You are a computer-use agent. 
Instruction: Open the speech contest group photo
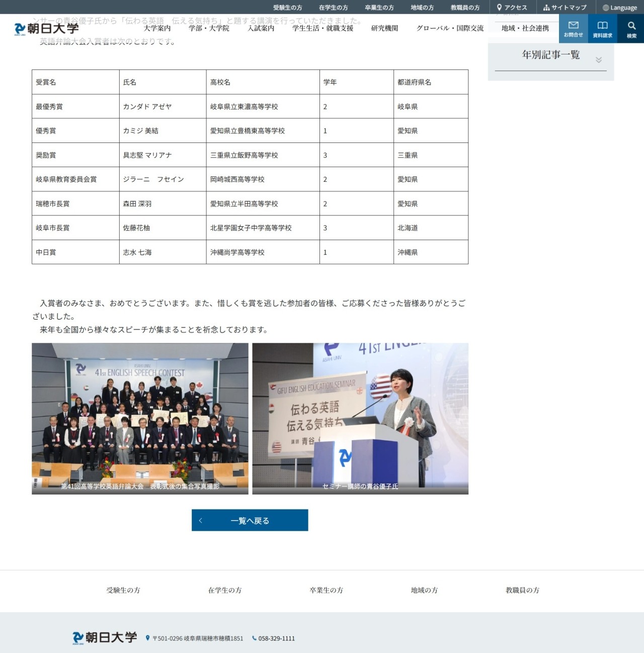click(140, 418)
